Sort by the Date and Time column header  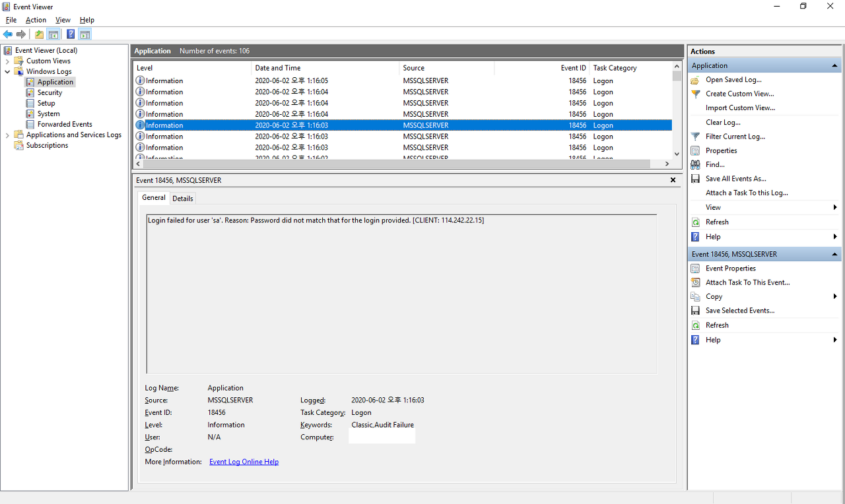(325, 68)
